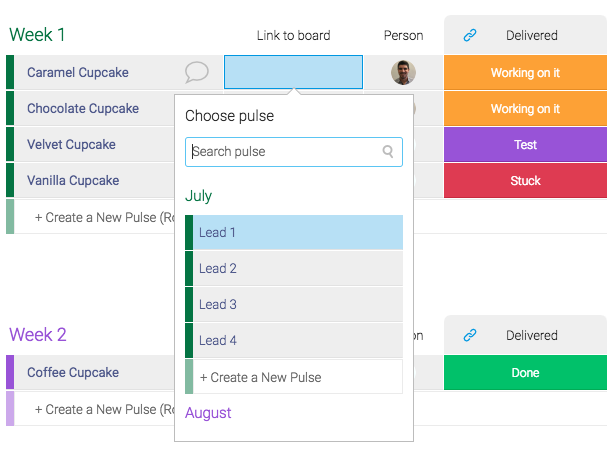Open the Velvet Cupcake item
607x450 pixels.
[x=71, y=144]
